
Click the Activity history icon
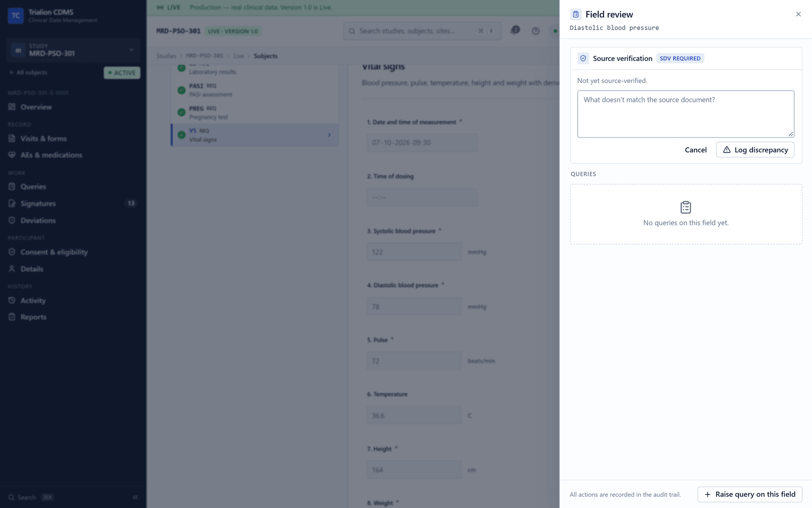12,301
